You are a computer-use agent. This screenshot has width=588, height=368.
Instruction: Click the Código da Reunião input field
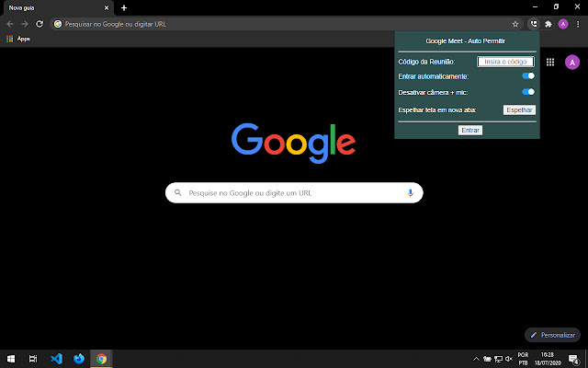click(x=505, y=62)
